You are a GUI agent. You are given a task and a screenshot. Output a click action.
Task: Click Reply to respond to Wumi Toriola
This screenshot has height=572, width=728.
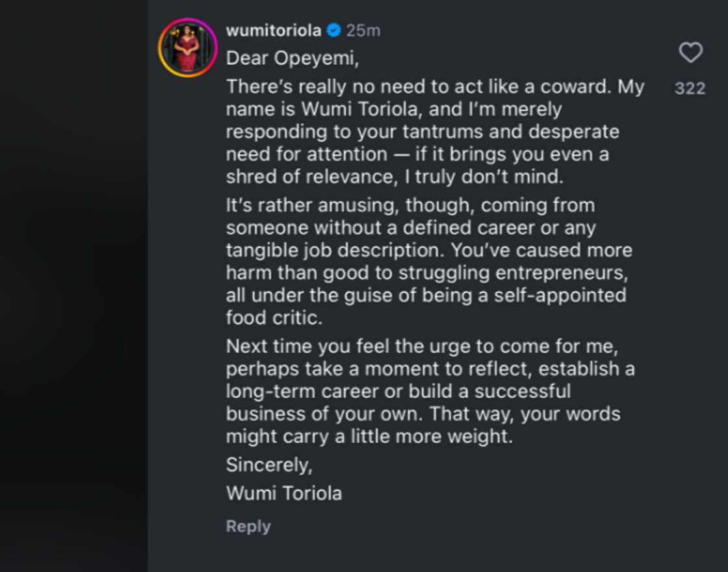[x=248, y=526]
